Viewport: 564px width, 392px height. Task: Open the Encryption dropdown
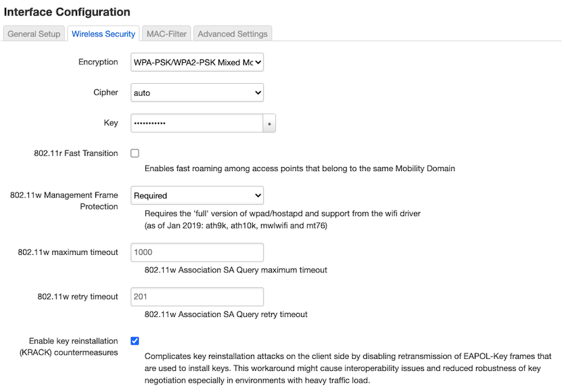[197, 62]
